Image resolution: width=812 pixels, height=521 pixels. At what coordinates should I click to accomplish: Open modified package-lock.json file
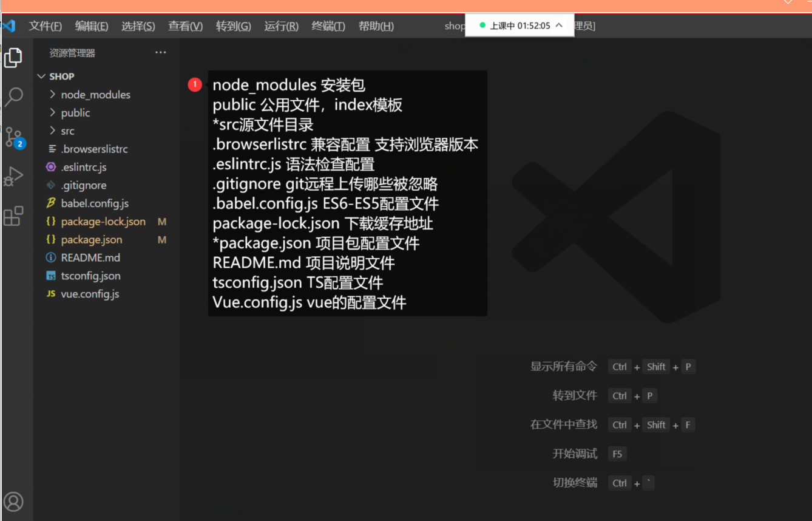click(103, 222)
